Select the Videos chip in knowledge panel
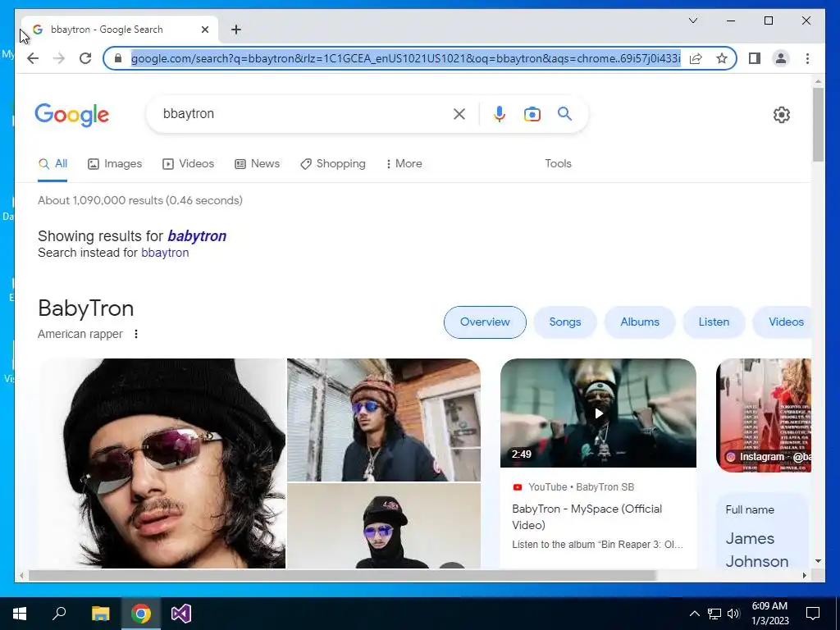840x630 pixels. pyautogui.click(x=783, y=322)
